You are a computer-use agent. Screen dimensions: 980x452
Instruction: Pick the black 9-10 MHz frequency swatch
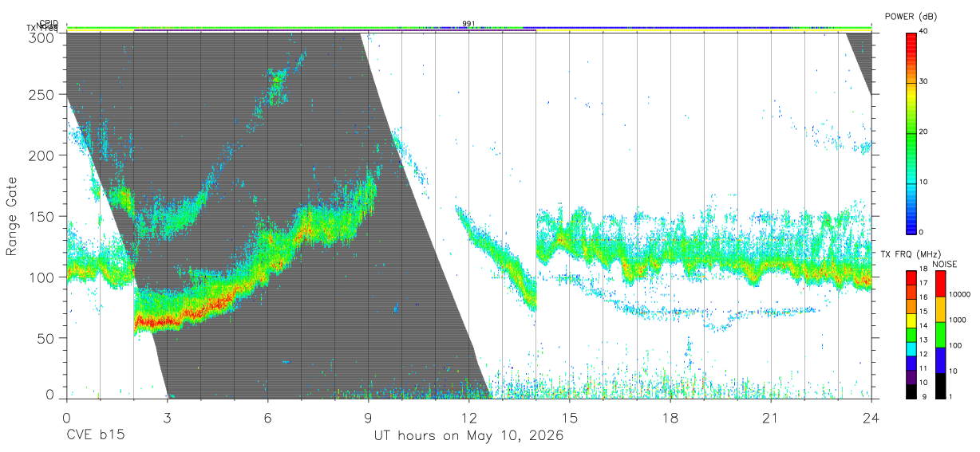pyautogui.click(x=911, y=391)
